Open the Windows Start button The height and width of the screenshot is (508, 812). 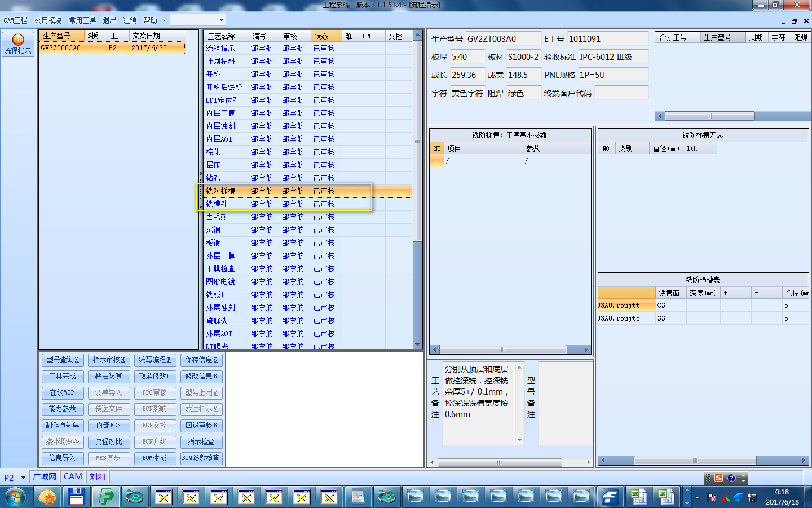(15, 497)
